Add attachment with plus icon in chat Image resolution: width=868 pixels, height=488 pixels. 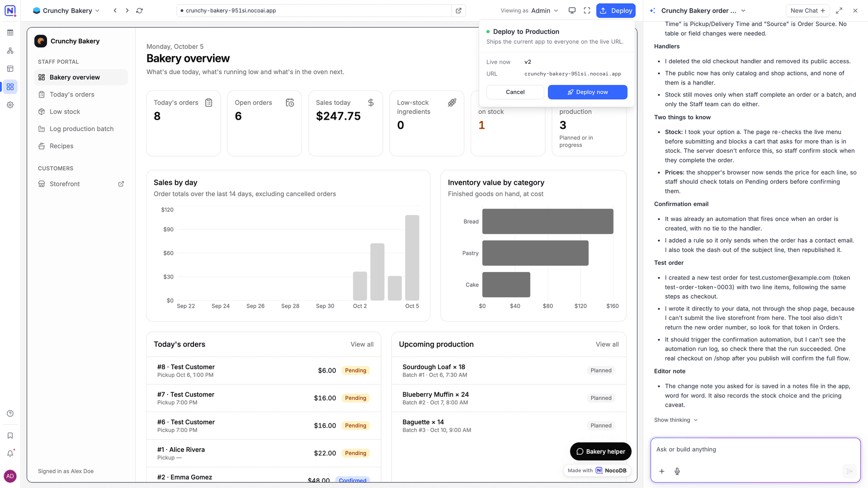click(661, 471)
